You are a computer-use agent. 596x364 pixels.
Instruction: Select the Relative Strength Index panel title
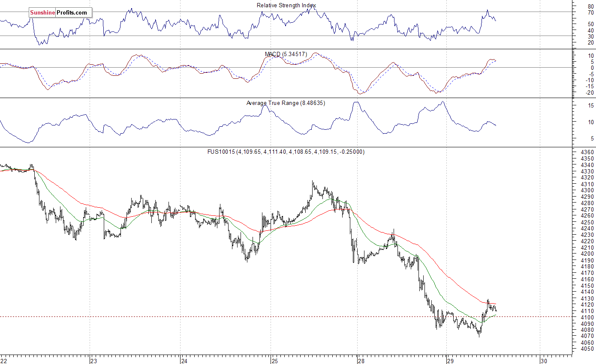pos(286,5)
